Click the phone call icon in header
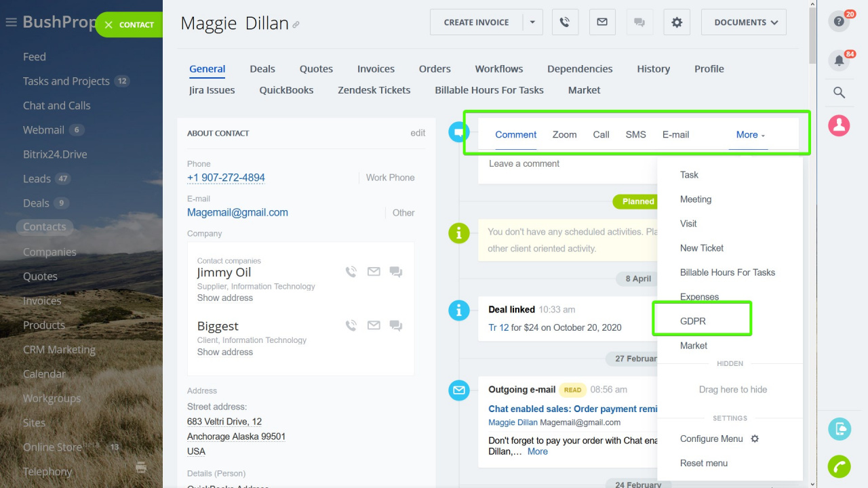The height and width of the screenshot is (488, 868). (565, 22)
